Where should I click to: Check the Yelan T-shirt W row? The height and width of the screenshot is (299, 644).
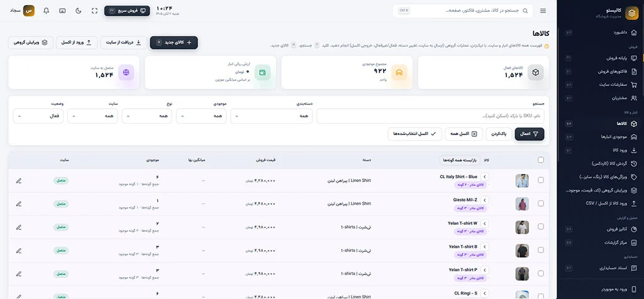click(x=540, y=226)
